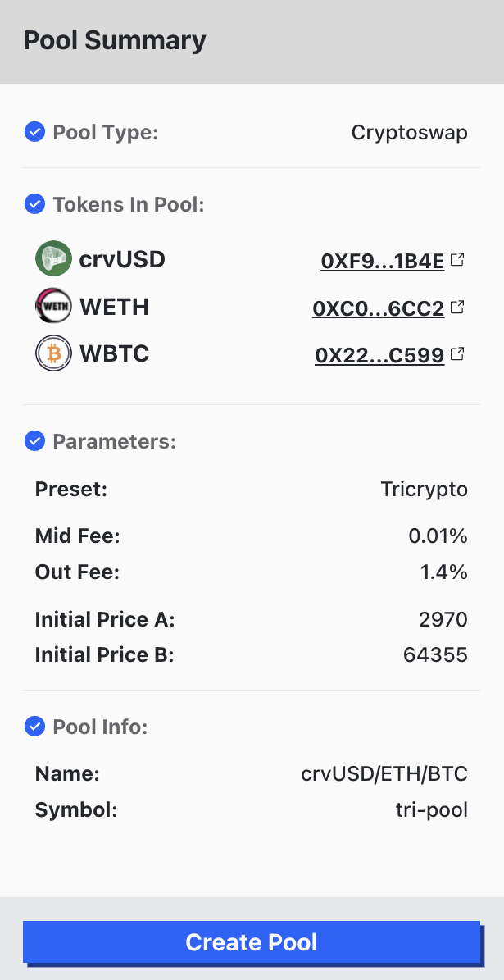This screenshot has width=504, height=980.
Task: Click the WBTC bitcoin logo
Action: (54, 354)
